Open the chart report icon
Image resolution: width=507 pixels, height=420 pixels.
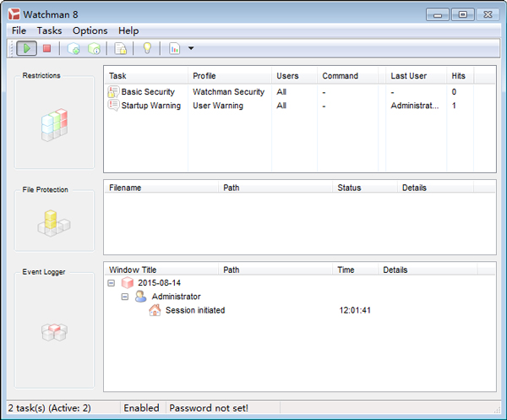click(175, 48)
